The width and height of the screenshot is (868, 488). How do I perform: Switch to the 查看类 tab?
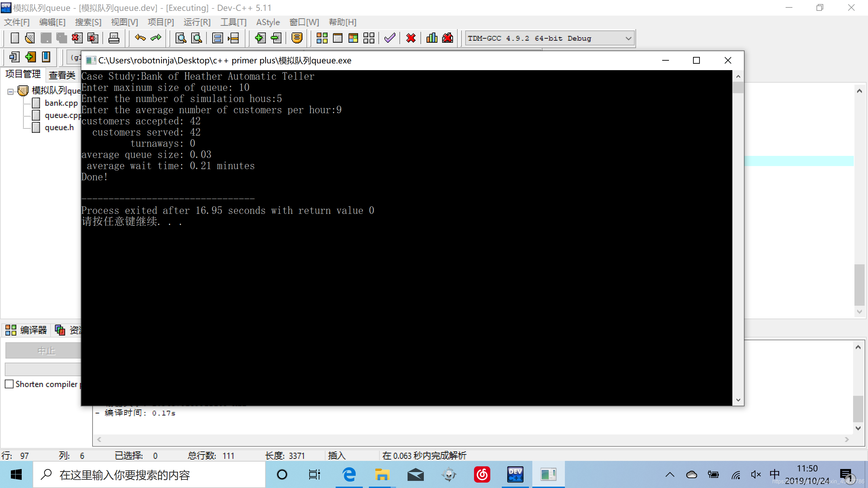[62, 75]
